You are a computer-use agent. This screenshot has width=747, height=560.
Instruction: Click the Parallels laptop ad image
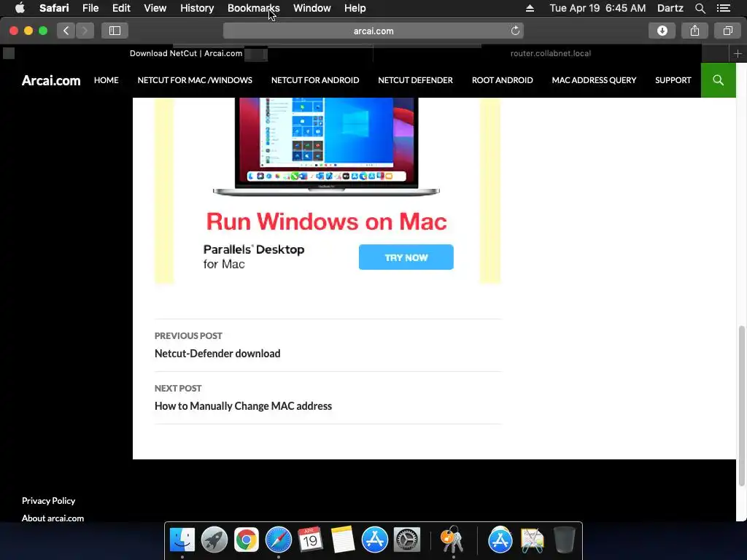tap(326, 147)
